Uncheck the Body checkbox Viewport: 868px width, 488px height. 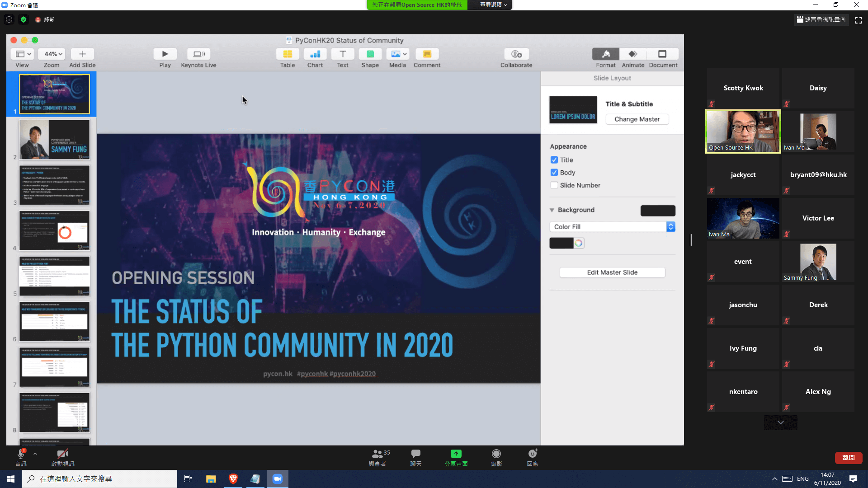pos(554,173)
